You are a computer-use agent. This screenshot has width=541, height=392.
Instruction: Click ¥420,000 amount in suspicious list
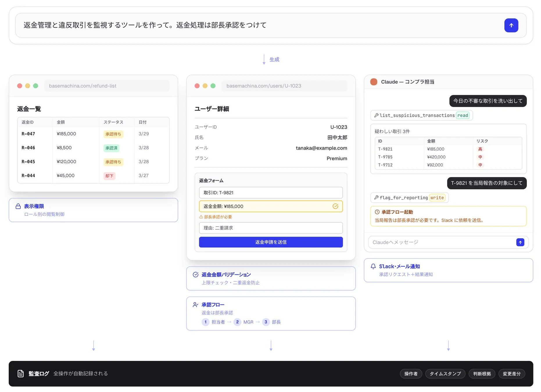click(436, 157)
